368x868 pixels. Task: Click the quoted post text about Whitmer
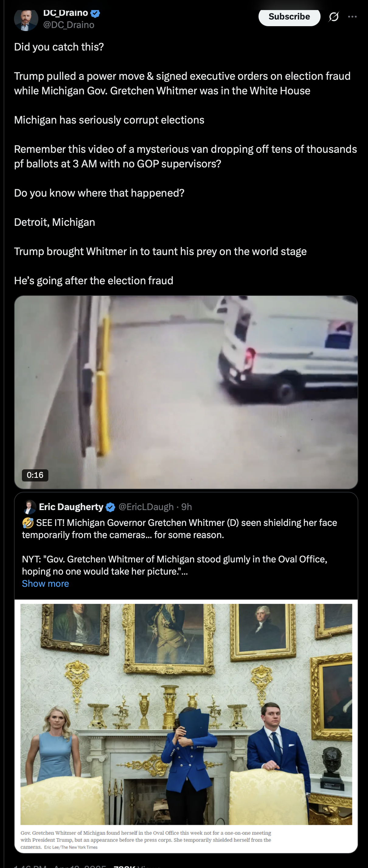[179, 547]
